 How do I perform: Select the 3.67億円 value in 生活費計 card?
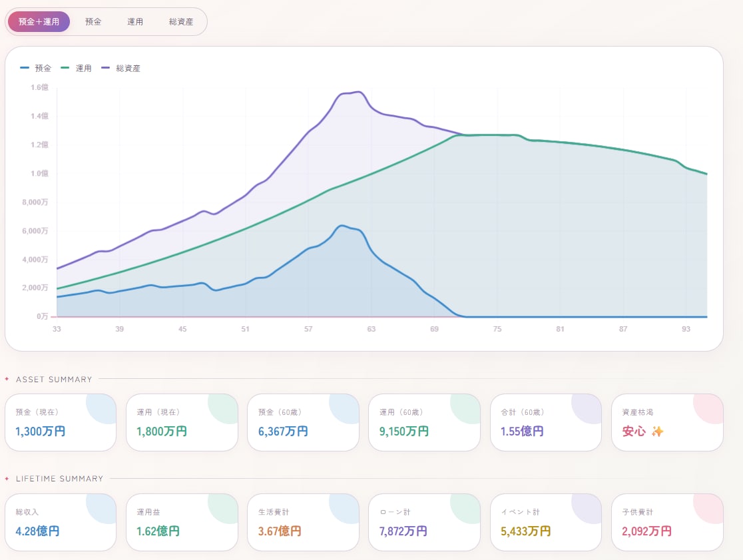(280, 531)
